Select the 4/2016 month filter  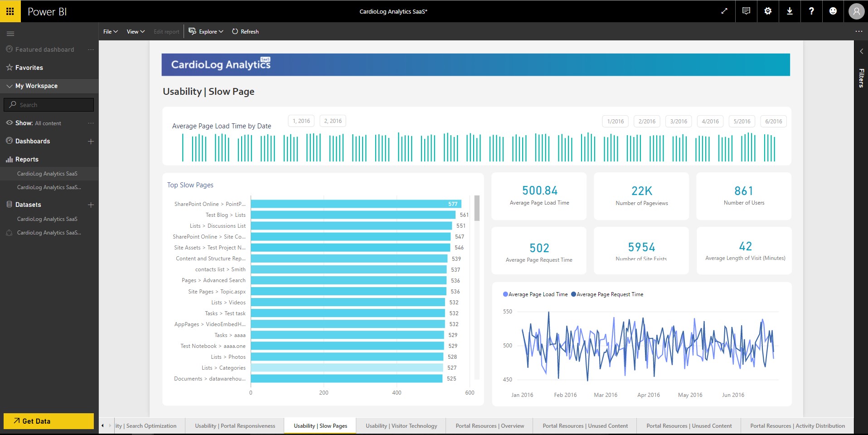(x=710, y=121)
